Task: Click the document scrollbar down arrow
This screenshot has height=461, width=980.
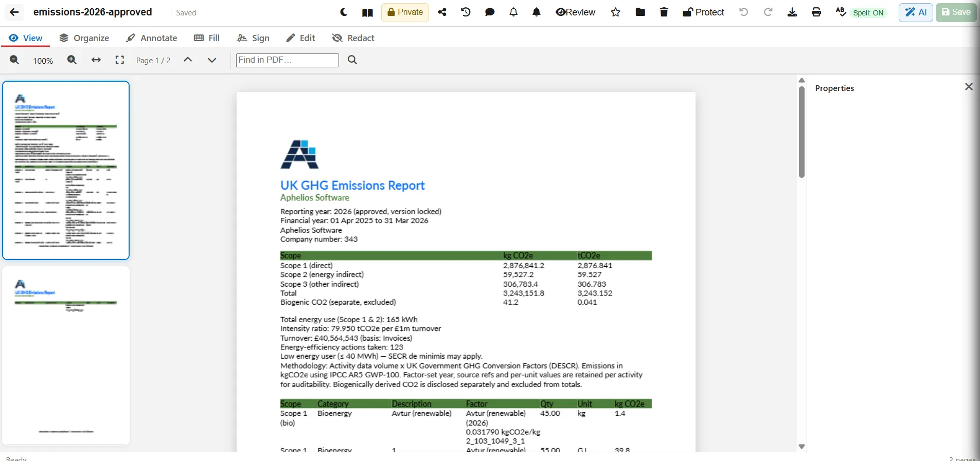Action: pos(801,447)
